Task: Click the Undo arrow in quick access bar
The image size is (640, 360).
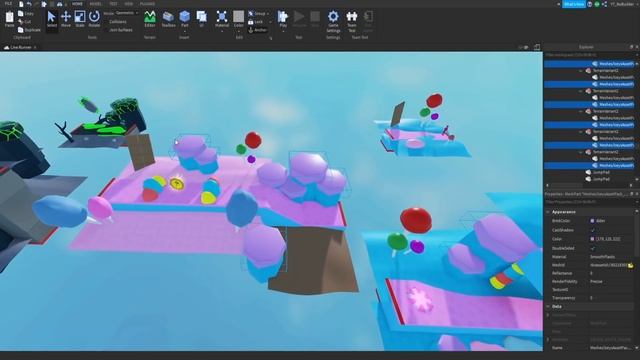Action: (x=29, y=4)
